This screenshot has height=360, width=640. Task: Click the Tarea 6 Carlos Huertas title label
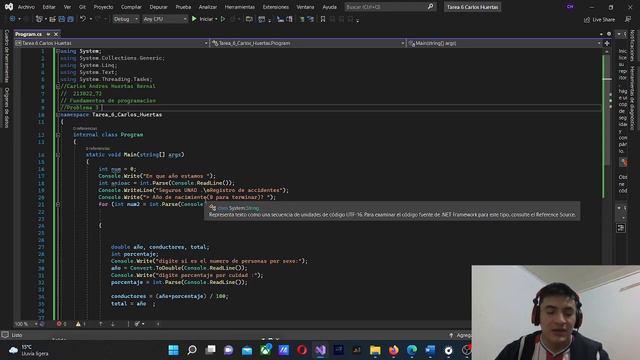point(472,7)
